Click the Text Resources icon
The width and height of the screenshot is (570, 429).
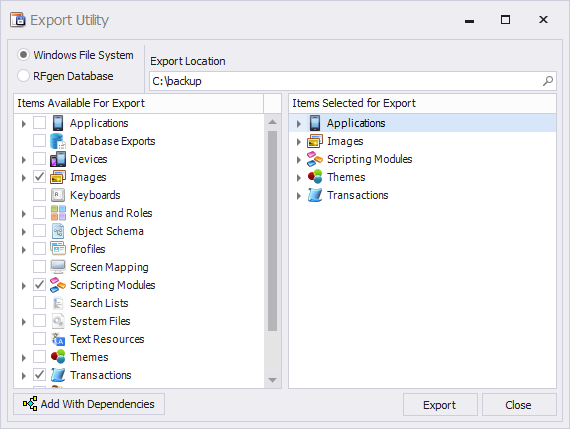(58, 339)
